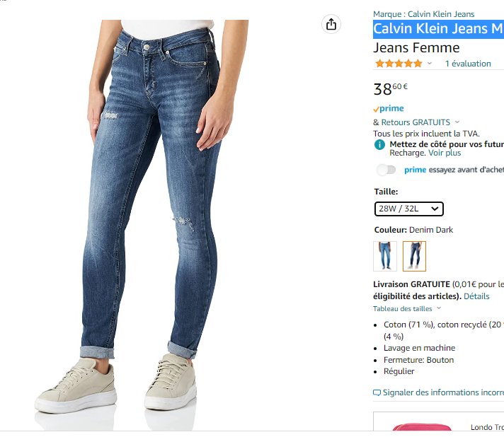Expand the star rating breakdown chevron
Screen dimensions: 504x437
pos(430,64)
